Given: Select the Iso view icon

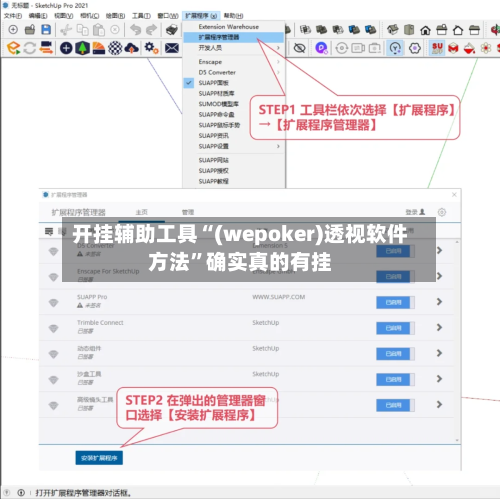Looking at the screenshot, I should (393, 30).
